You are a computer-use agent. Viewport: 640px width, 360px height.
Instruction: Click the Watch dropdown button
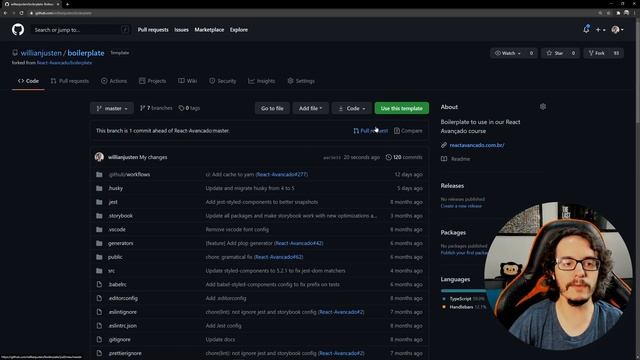(x=508, y=53)
